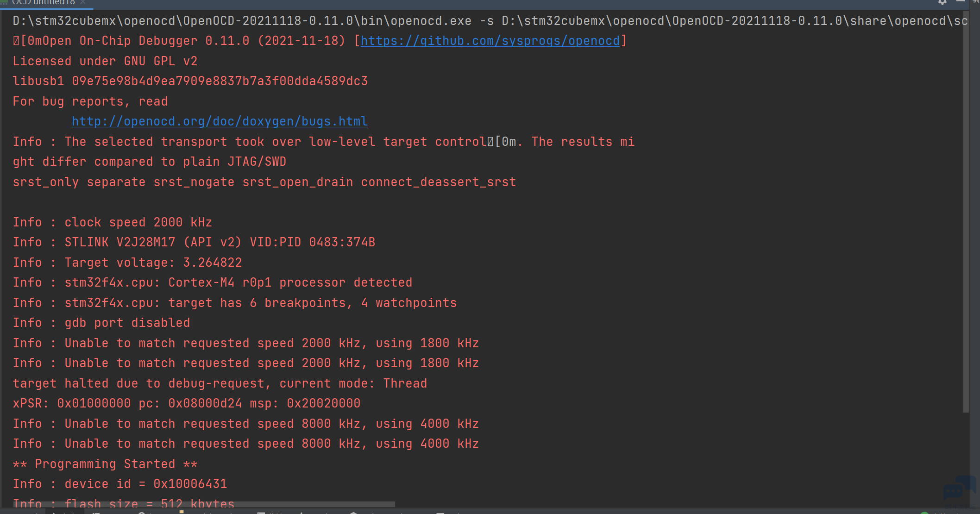Click the STLINK V2J28M17 info line
980x514 pixels.
tap(194, 242)
